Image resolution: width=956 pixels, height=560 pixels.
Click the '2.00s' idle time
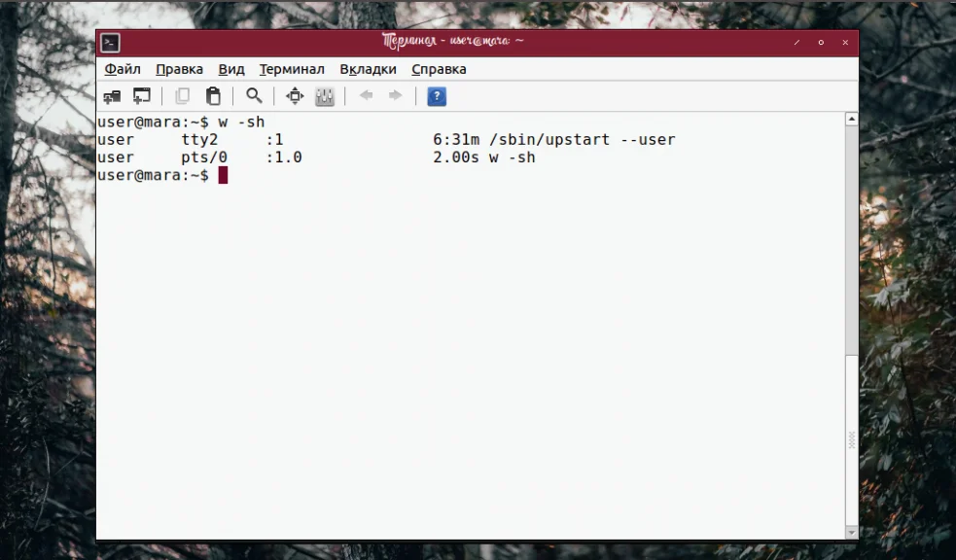[x=456, y=157]
